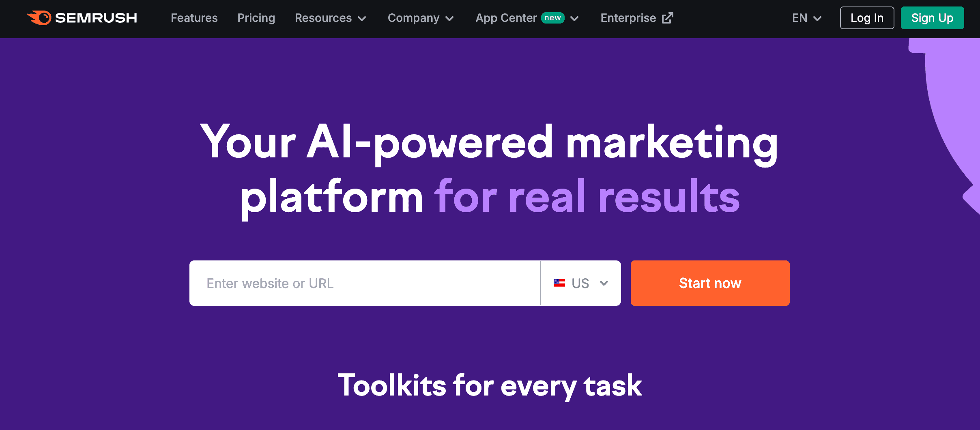
Task: Click the chevron next to App Center
Action: [575, 19]
